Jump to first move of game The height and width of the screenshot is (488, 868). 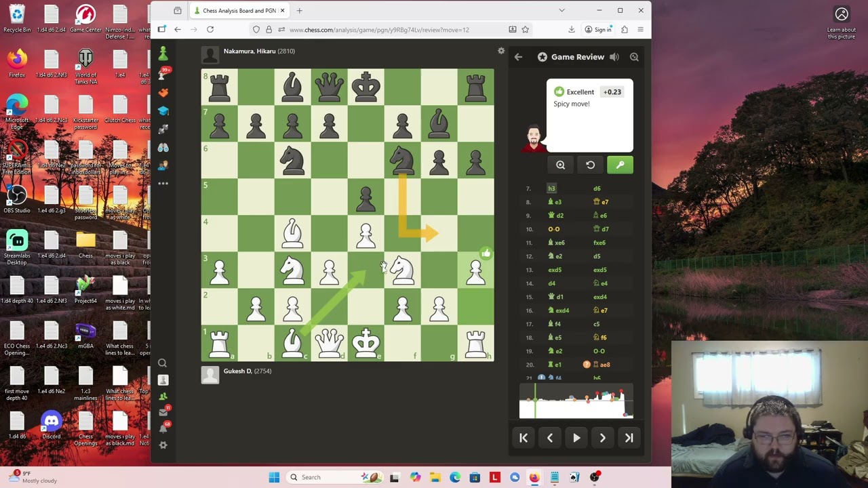pyautogui.click(x=524, y=438)
